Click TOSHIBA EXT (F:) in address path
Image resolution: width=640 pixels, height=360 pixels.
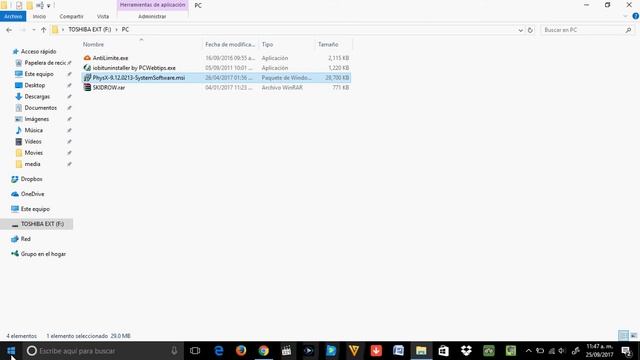[90, 30]
